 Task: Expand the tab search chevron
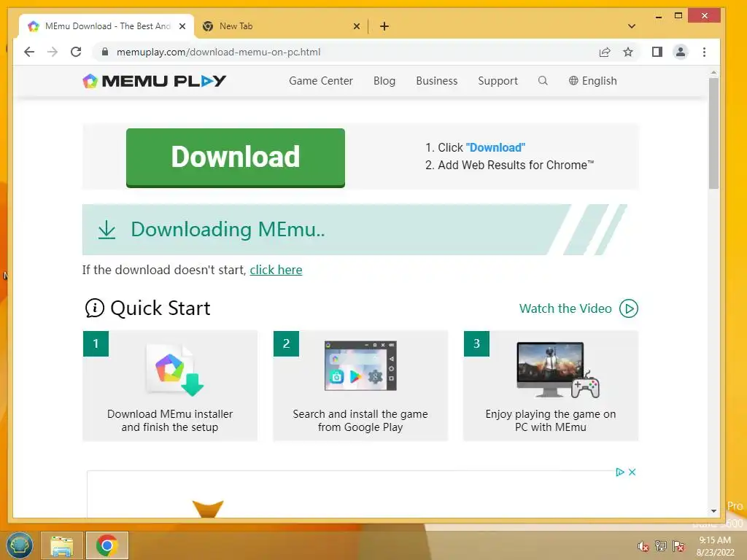[x=632, y=26]
